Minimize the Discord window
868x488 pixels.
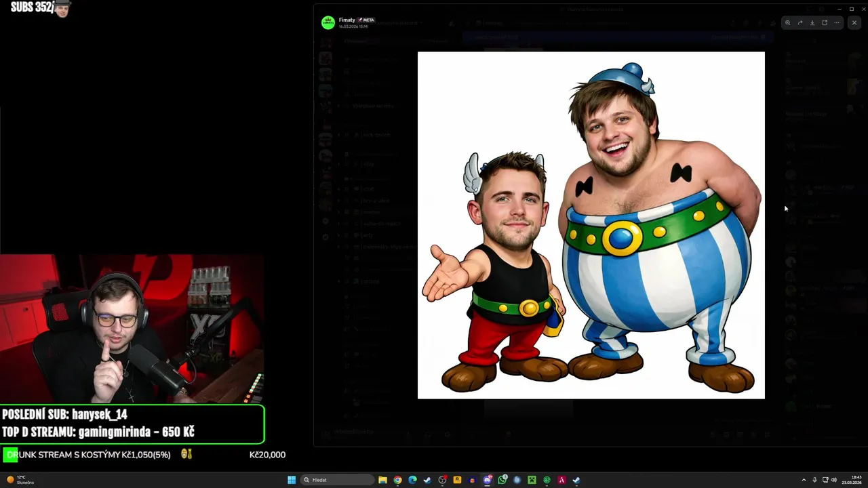[838, 9]
